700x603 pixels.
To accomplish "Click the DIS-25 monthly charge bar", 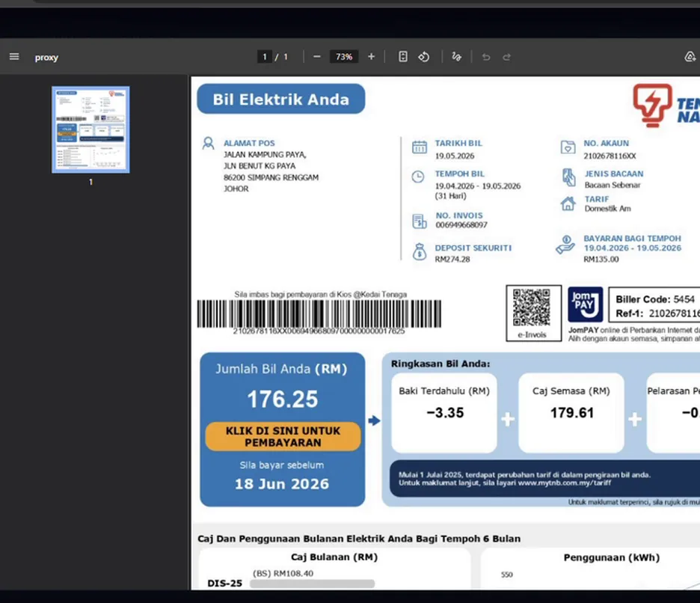I will 312,584.
